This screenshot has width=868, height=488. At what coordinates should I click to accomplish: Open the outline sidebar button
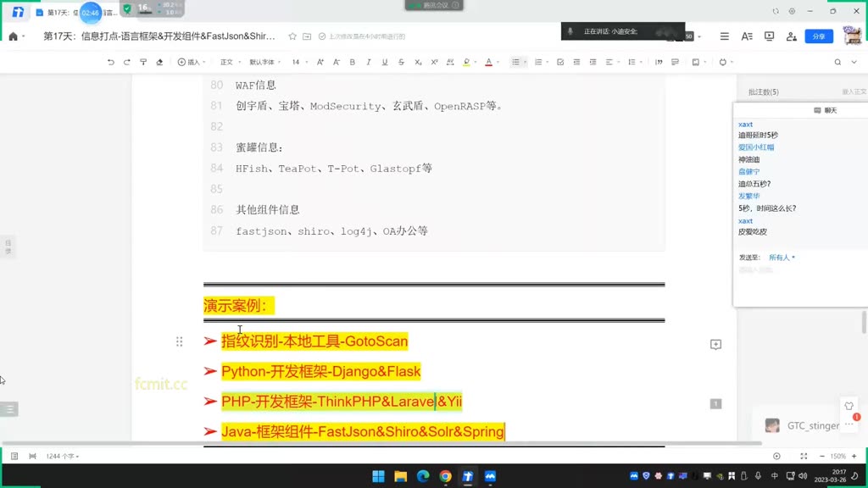(x=9, y=409)
